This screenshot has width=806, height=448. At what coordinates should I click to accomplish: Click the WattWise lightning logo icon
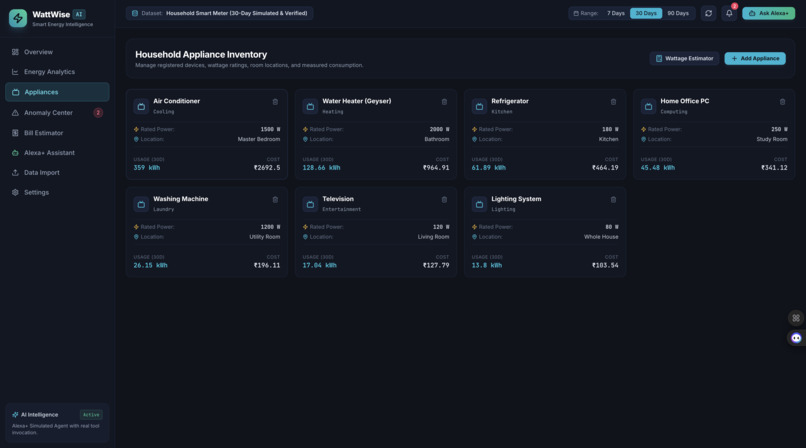coord(18,18)
